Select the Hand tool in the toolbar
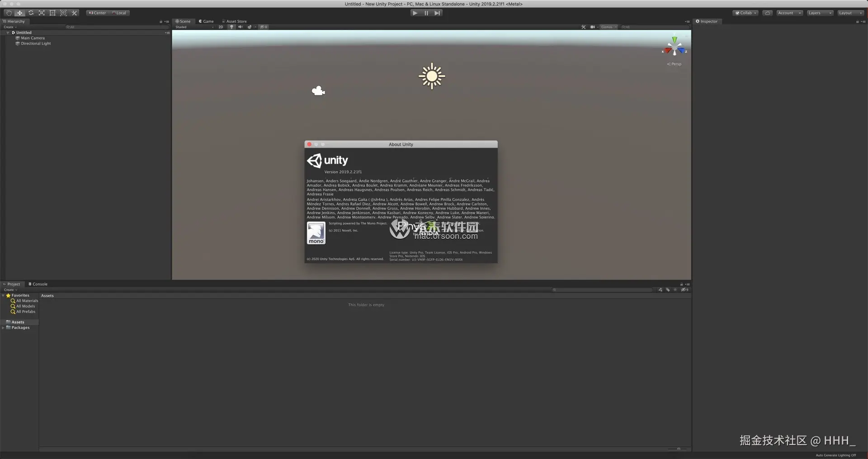 [x=9, y=13]
